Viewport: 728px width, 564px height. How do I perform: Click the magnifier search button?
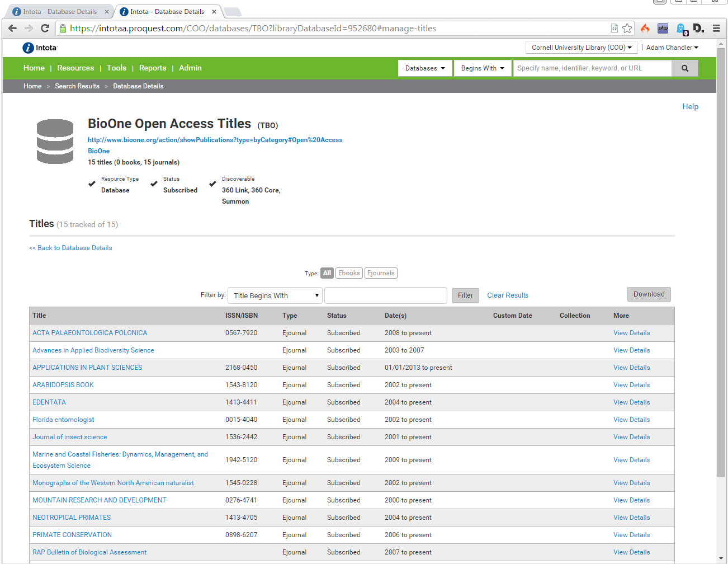click(x=685, y=68)
